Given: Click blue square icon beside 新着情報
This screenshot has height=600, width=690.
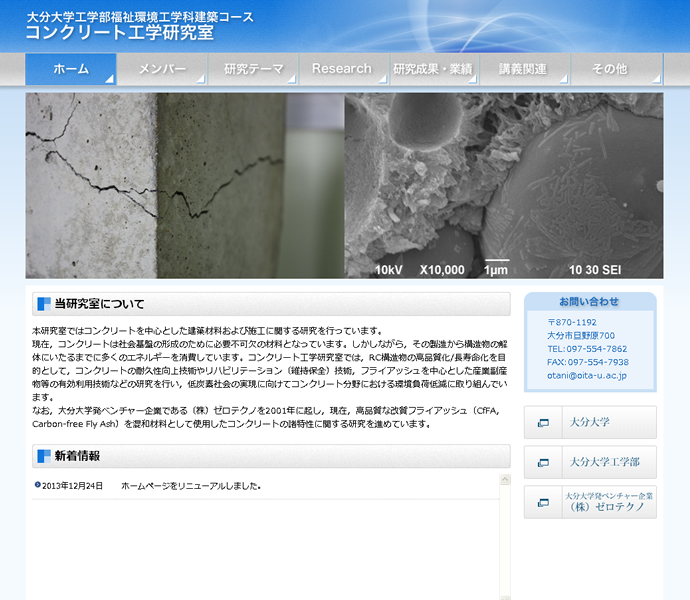Looking at the screenshot, I should pyautogui.click(x=44, y=456).
